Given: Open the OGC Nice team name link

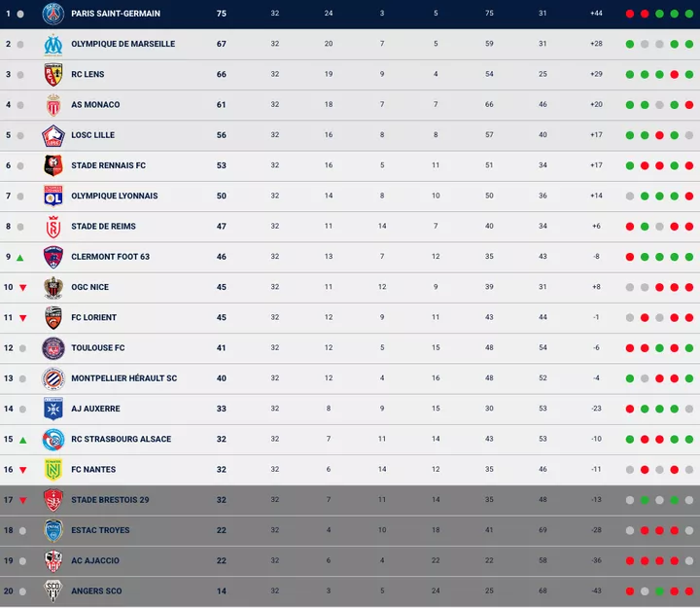Looking at the screenshot, I should [89, 287].
